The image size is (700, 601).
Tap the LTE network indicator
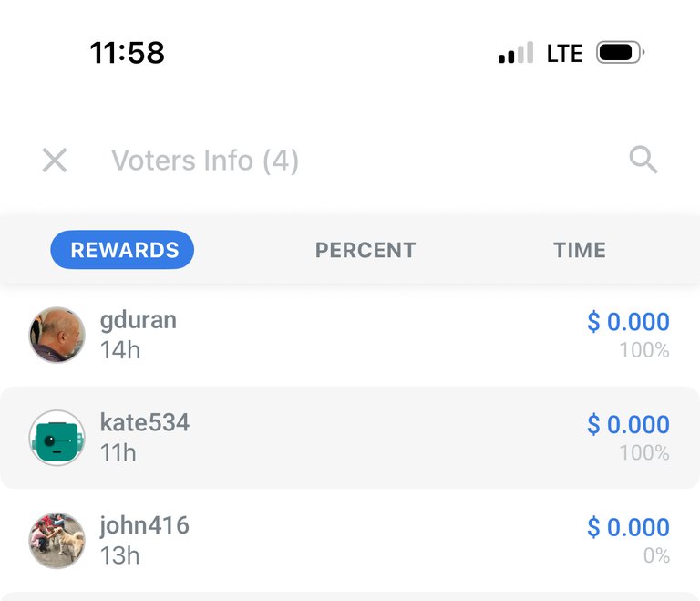[x=565, y=54]
